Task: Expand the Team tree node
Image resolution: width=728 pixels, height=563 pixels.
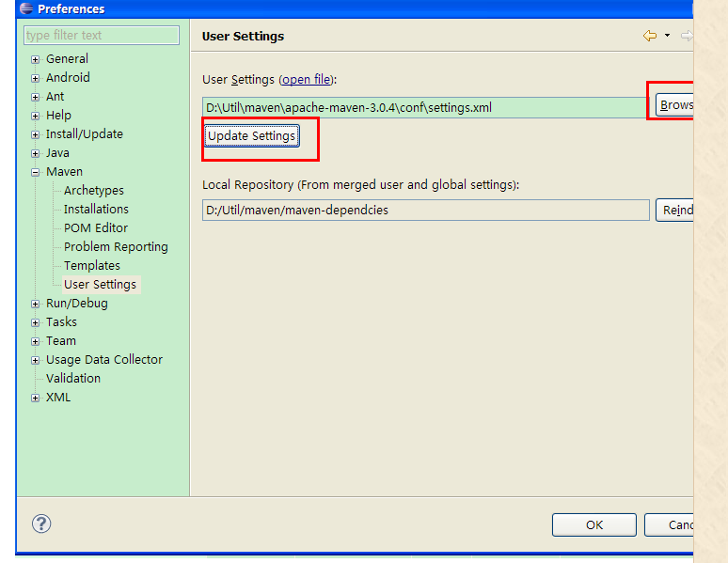Action: click(36, 341)
